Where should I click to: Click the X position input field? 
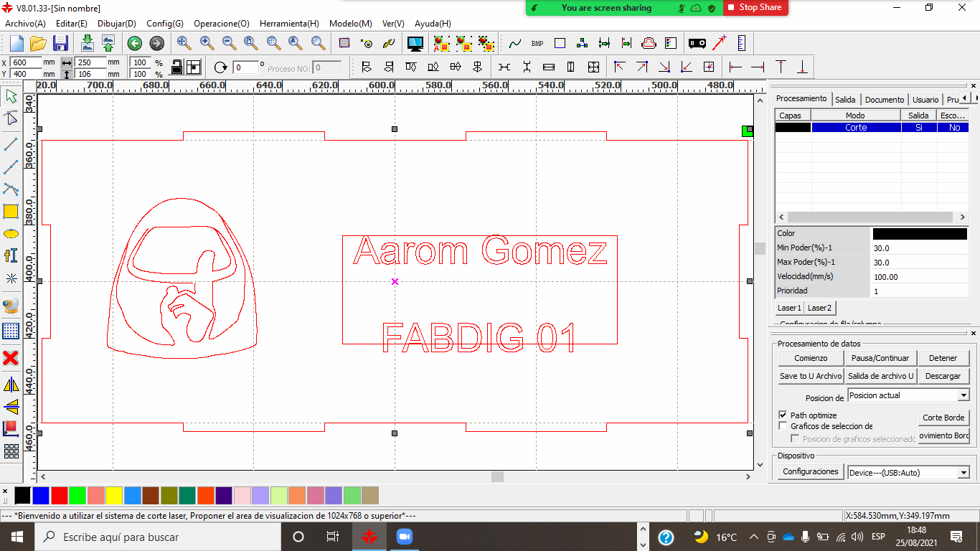click(27, 62)
